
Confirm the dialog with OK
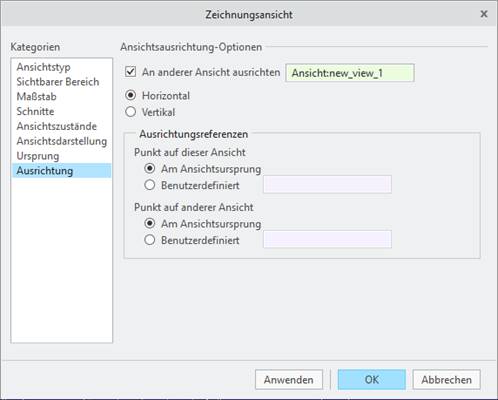(x=372, y=380)
